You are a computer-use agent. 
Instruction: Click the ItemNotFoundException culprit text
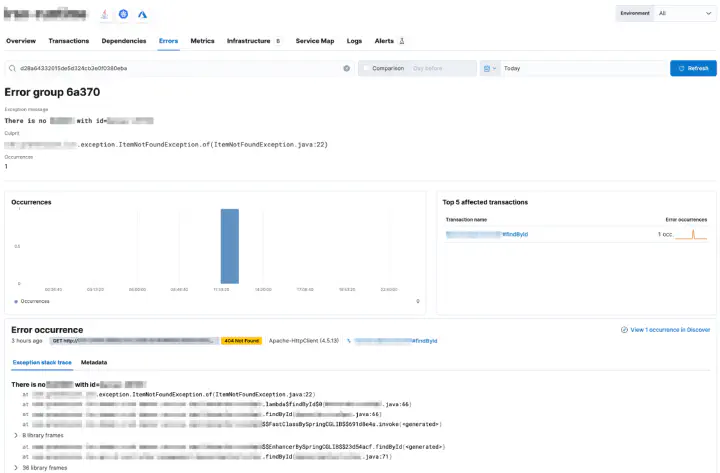click(166, 145)
